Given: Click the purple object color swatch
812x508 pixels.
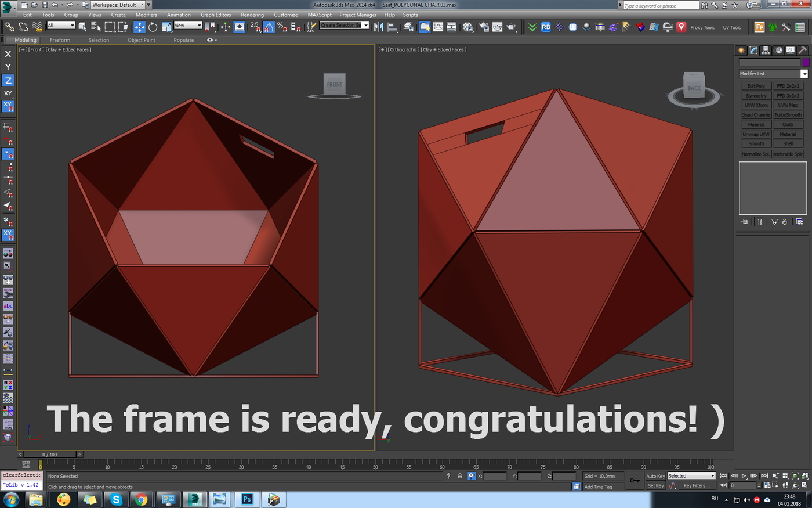Looking at the screenshot, I should [805, 62].
